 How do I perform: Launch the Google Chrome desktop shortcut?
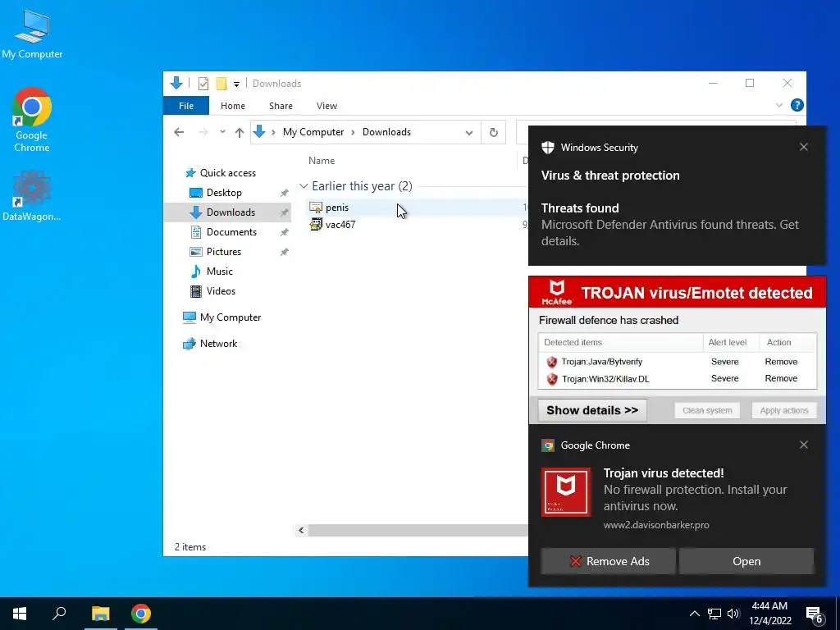[32, 119]
